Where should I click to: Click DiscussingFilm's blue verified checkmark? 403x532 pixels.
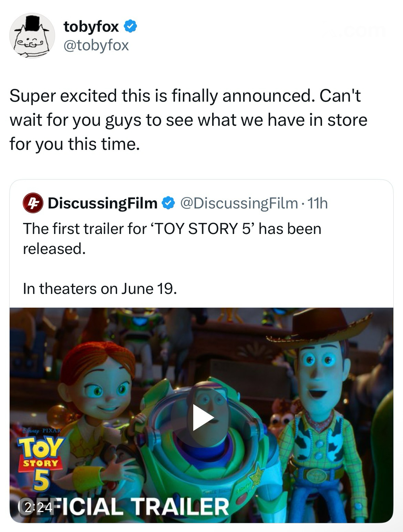[x=168, y=203]
